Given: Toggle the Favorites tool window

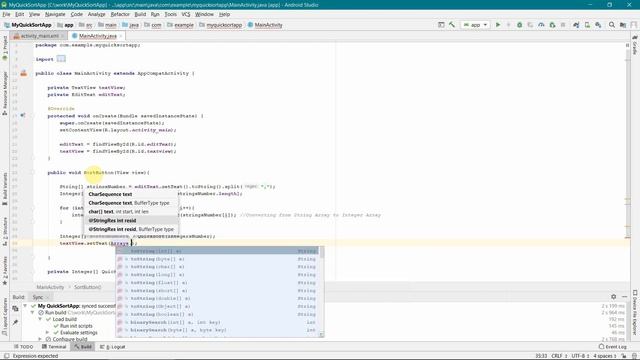Looking at the screenshot, I should pos(5,271).
